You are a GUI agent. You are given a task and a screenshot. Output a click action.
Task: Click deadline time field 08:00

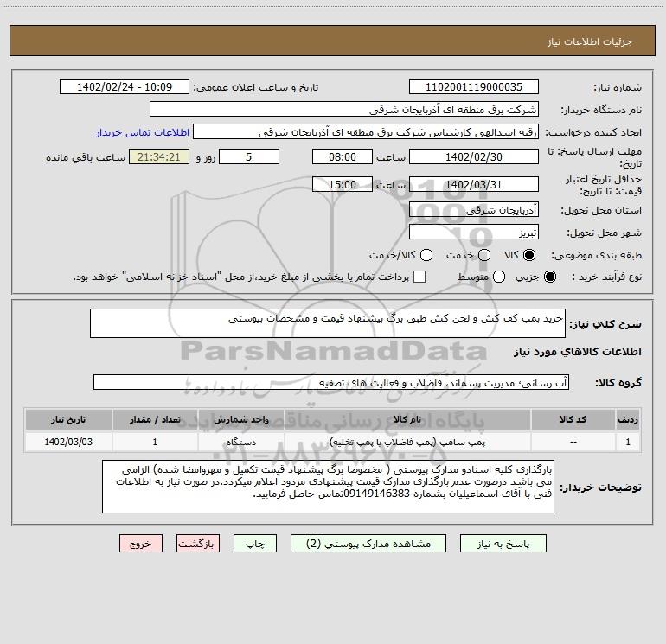[x=343, y=156]
